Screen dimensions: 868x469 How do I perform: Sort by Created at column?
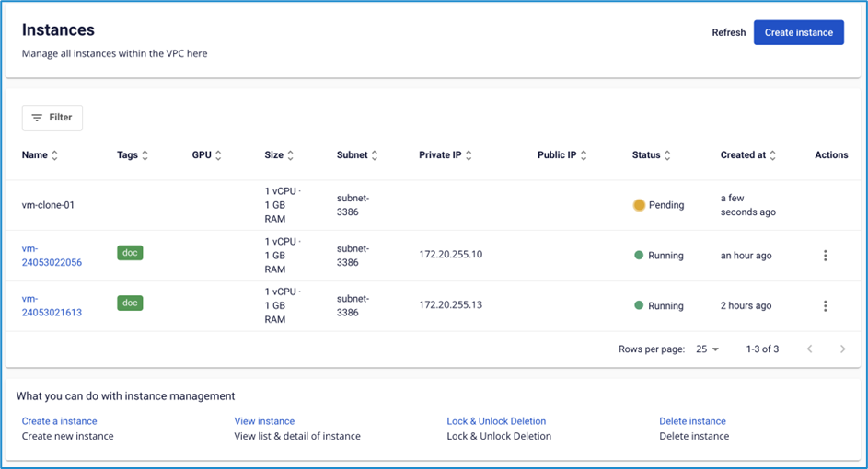point(773,155)
